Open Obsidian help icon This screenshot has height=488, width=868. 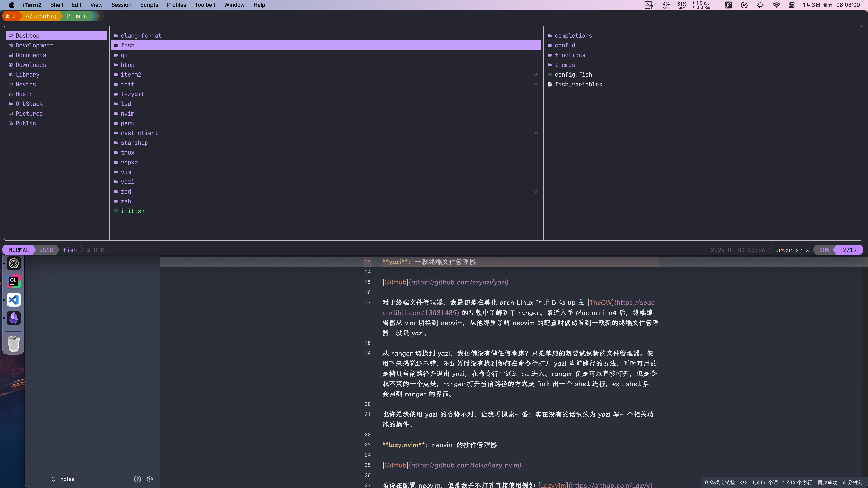[138, 479]
